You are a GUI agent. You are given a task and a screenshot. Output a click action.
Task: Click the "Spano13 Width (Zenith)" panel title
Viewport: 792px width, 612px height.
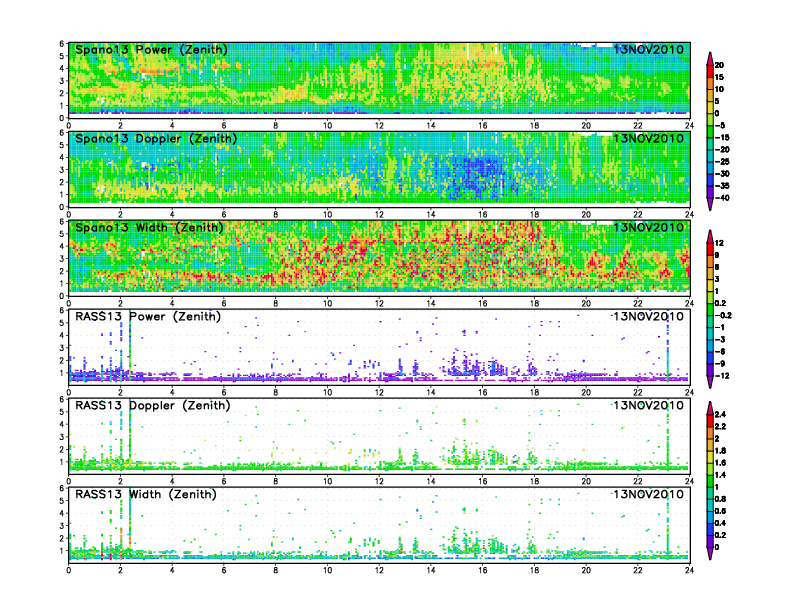point(149,227)
